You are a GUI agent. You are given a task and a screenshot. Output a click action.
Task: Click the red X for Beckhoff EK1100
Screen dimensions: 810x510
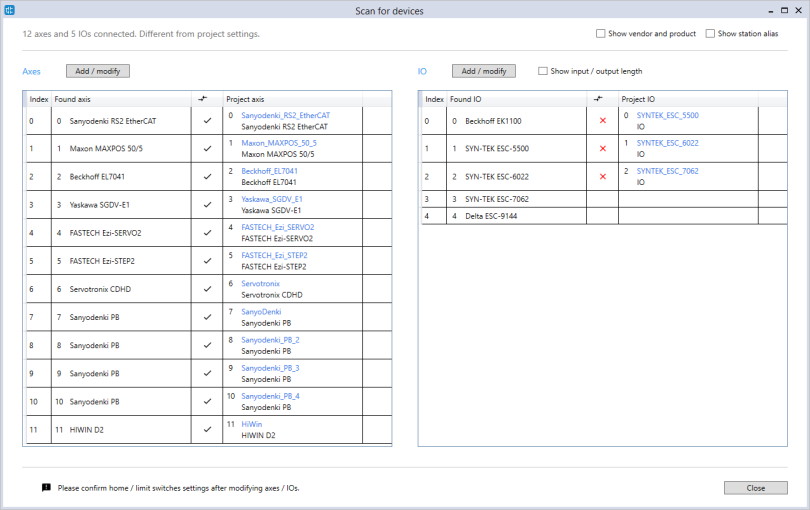[x=602, y=121]
